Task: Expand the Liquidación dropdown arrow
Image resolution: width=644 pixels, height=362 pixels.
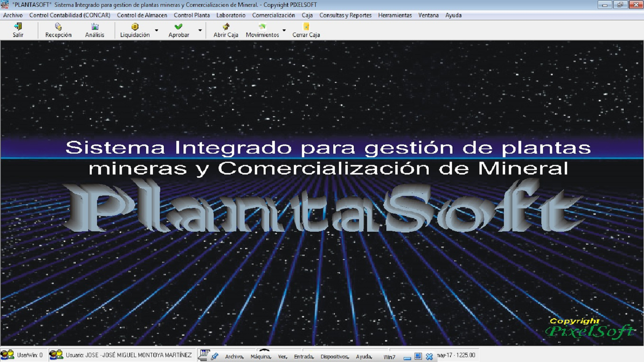Action: (157, 30)
